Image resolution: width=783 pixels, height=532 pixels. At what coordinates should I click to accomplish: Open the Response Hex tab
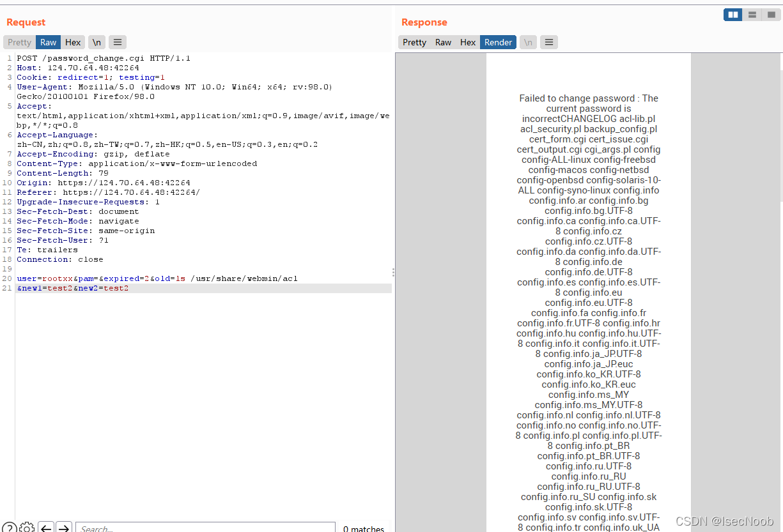coord(468,42)
